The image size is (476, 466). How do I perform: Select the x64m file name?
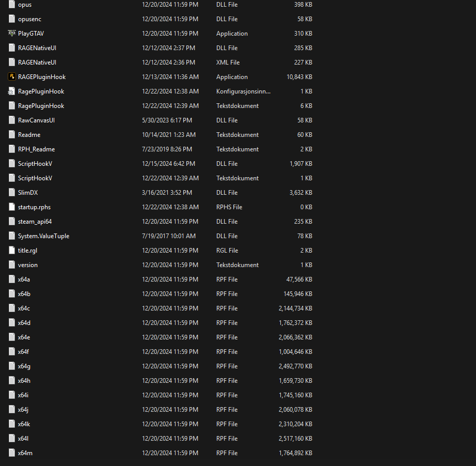tap(25, 453)
